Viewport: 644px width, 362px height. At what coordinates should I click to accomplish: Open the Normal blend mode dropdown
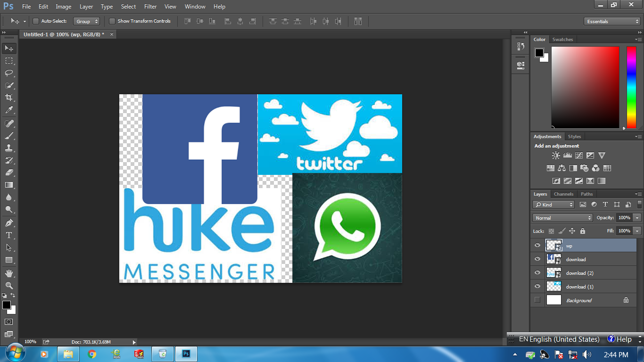[562, 218]
